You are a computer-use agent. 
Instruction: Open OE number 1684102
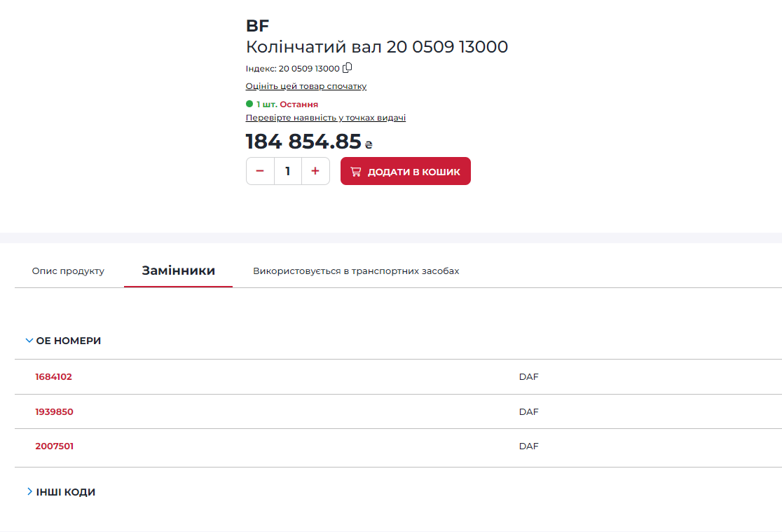pos(53,377)
